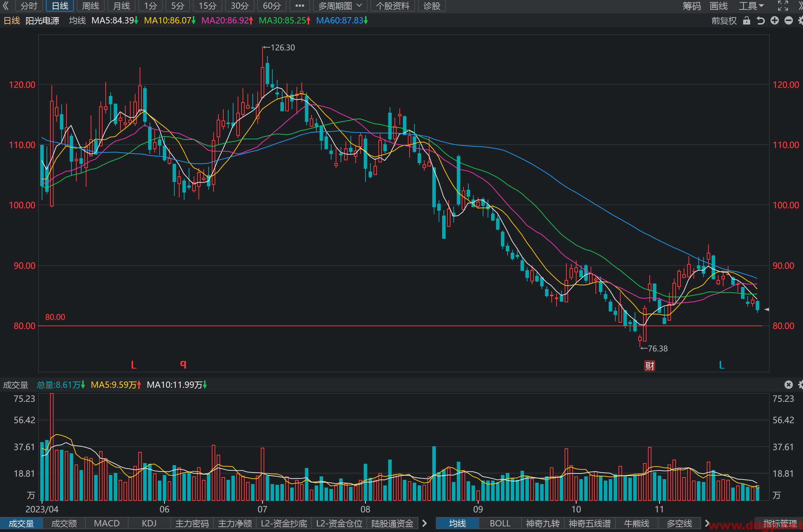Click the 财 financial report marker

[x=650, y=366]
